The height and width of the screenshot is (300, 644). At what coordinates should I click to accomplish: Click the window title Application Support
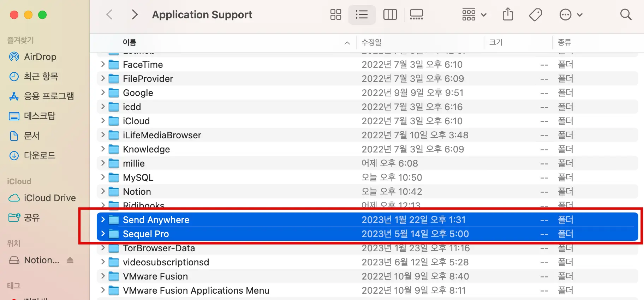(x=202, y=15)
